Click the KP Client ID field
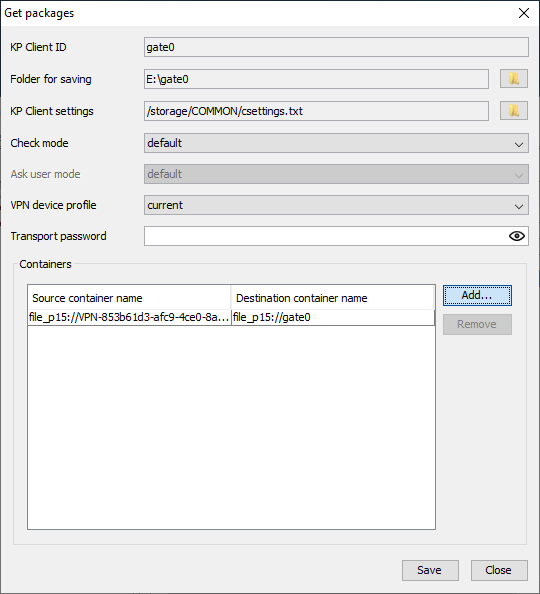Image resolution: width=540 pixels, height=594 pixels. pos(336,47)
